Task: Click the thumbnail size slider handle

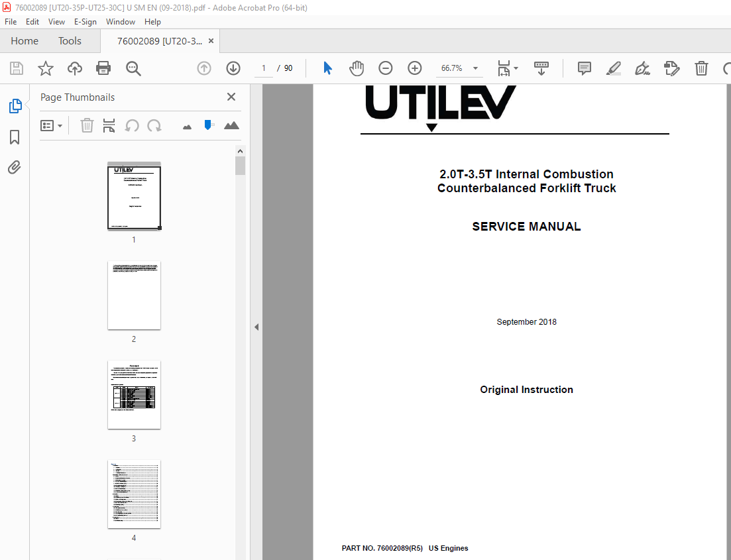Action: click(208, 125)
